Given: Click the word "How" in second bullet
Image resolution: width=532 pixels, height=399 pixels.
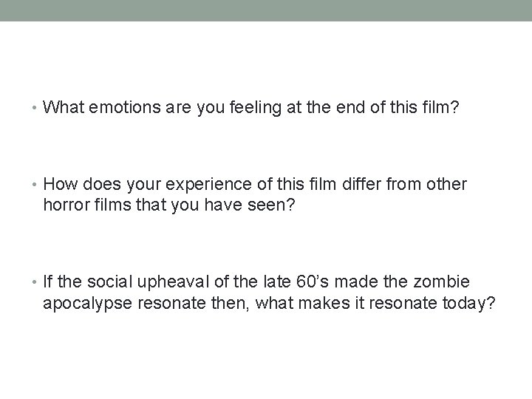Looking at the screenshot, I should point(58,184).
